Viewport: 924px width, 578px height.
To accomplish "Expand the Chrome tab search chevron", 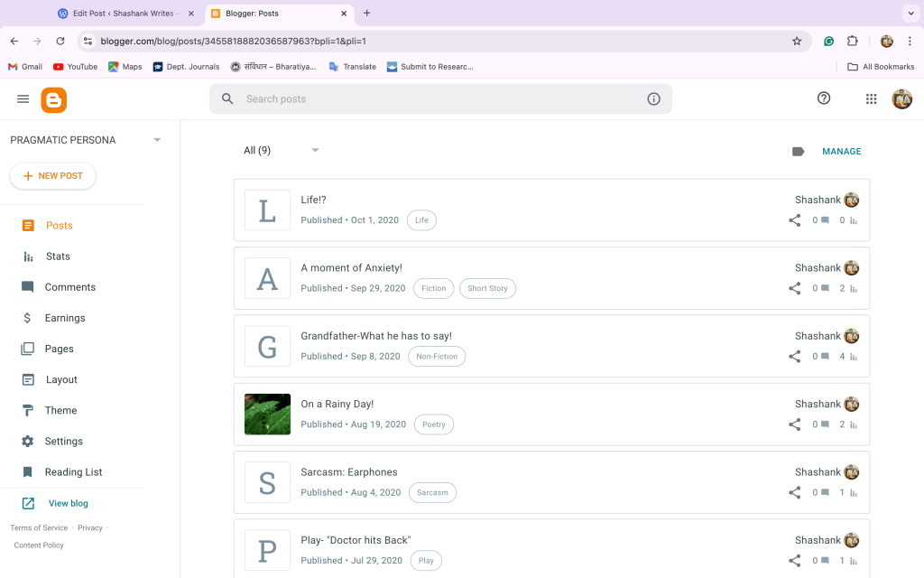I will (909, 14).
